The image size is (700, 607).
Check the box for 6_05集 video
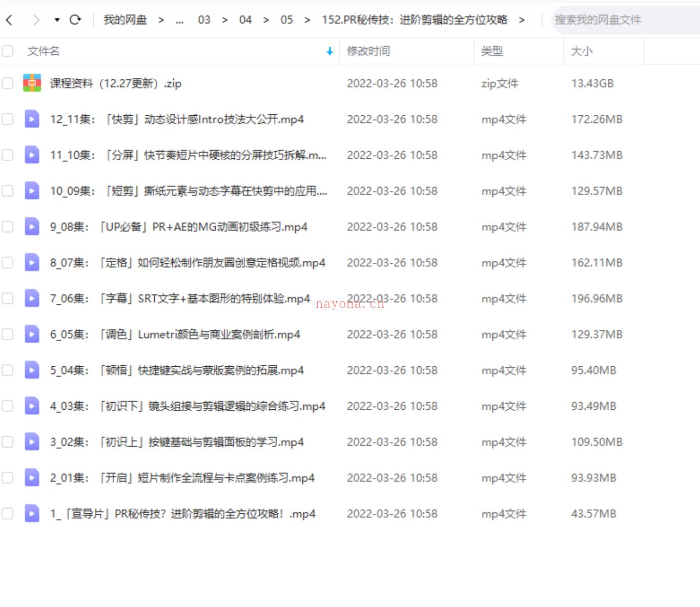coord(7,334)
